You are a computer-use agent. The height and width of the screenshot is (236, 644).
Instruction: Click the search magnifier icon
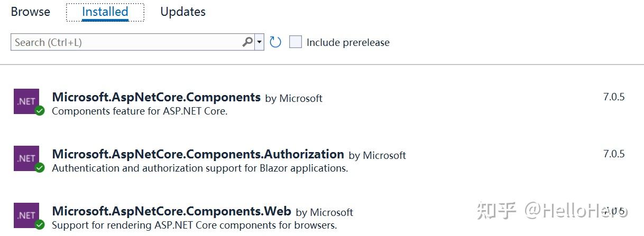(247, 42)
